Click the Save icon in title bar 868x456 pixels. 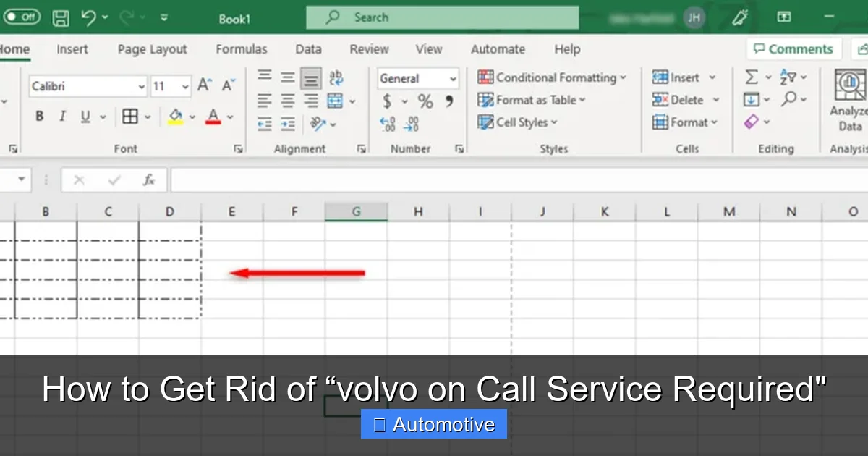(x=61, y=18)
